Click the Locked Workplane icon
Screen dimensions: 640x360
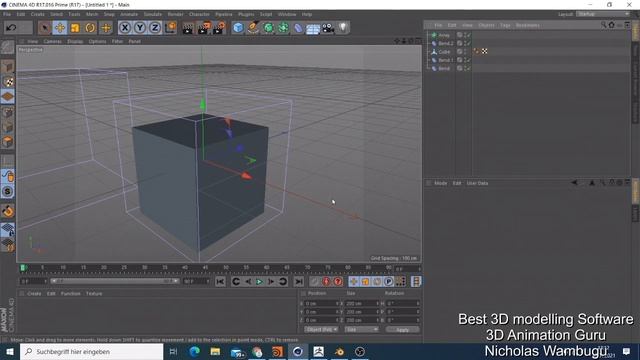tap(8, 230)
